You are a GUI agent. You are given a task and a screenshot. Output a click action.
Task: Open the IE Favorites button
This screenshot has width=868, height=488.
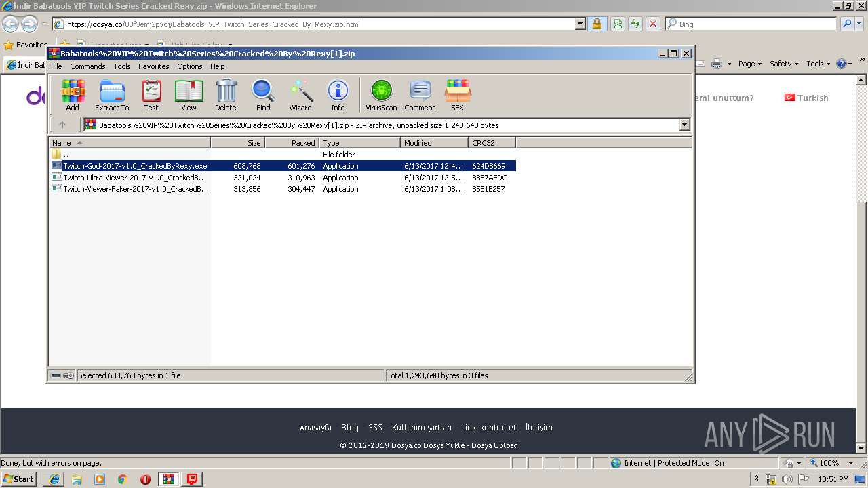[x=25, y=45]
